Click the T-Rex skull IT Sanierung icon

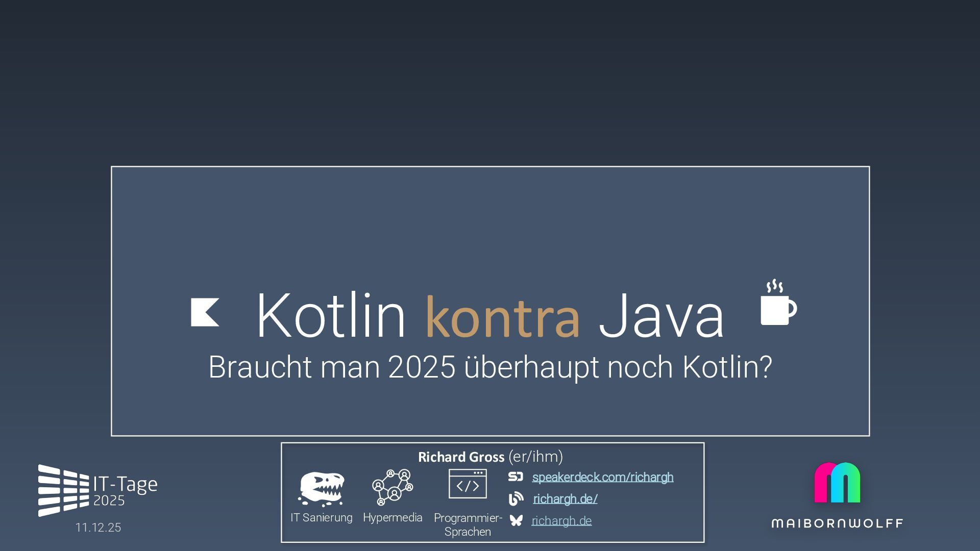[x=321, y=488]
